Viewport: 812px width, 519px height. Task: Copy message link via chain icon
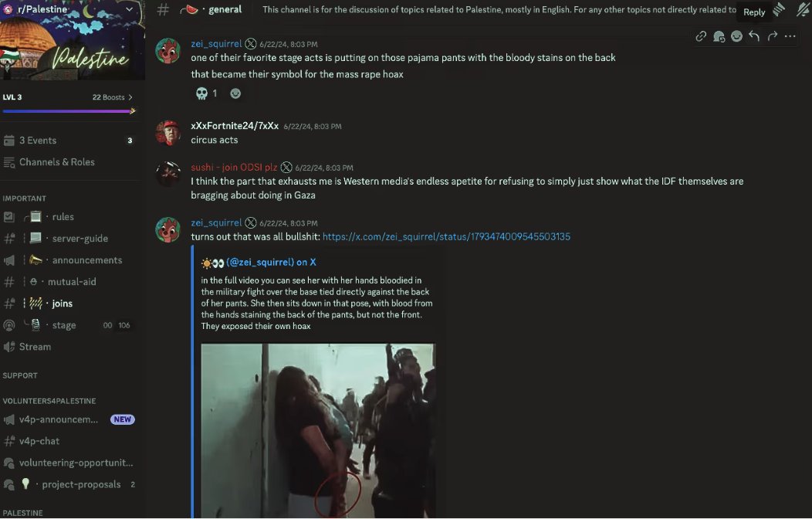tap(701, 36)
